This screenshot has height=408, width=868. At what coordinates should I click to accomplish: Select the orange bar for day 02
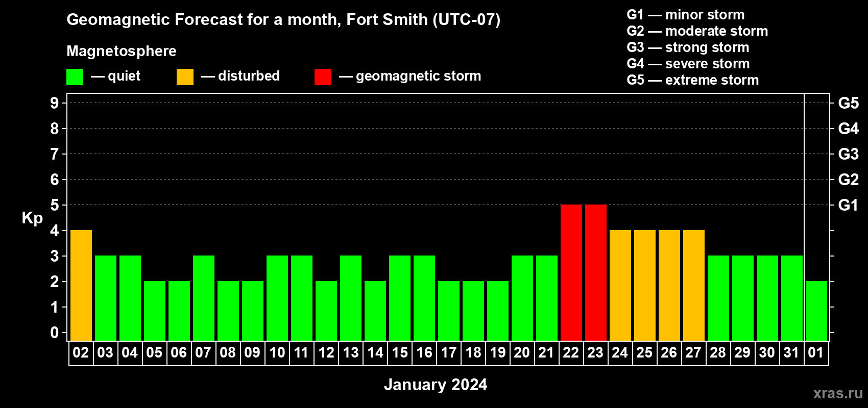click(81, 286)
